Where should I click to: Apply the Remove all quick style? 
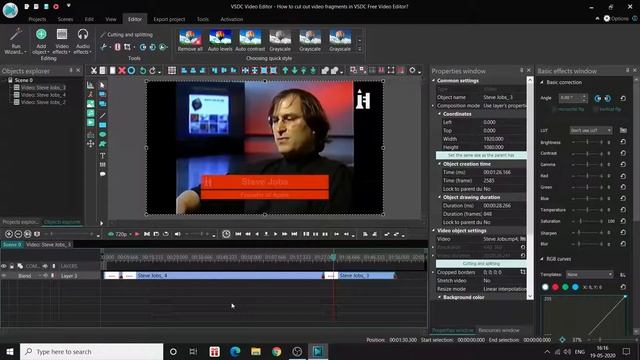[x=190, y=40]
